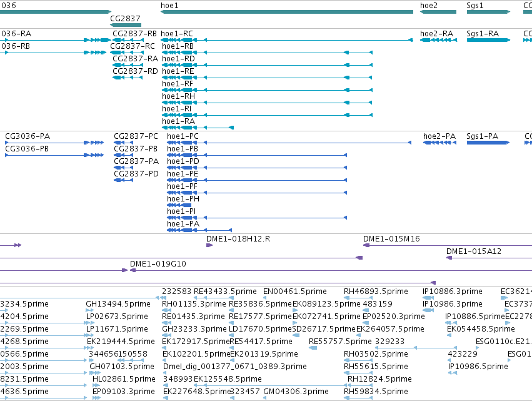Select the CG2837-PB protein feature
Image resolution: width=532 pixels, height=401 pixels.
124,155
